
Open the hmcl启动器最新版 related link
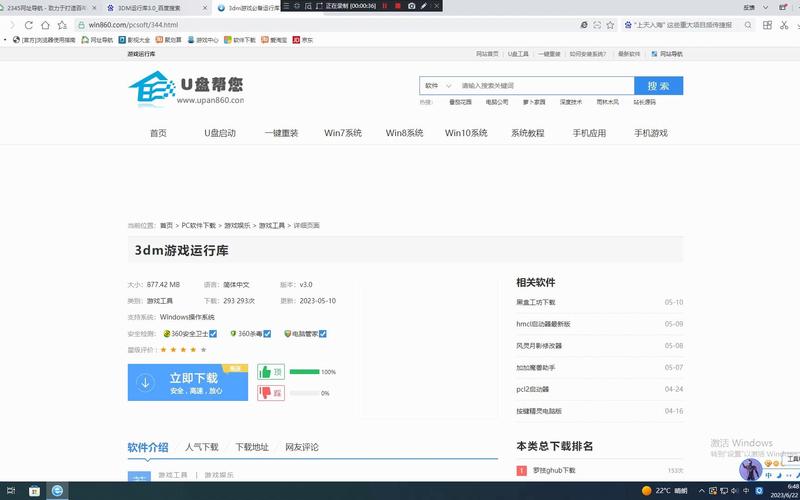click(543, 324)
